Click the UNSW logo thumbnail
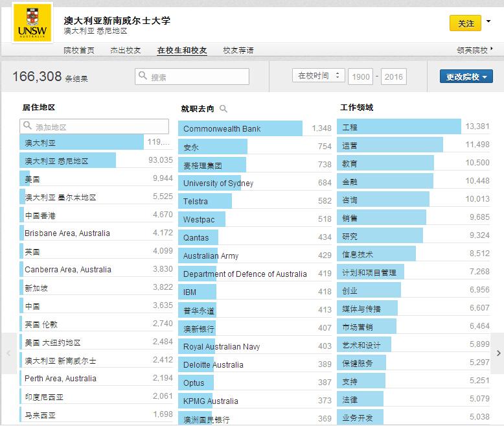504x426 pixels. 32,23
